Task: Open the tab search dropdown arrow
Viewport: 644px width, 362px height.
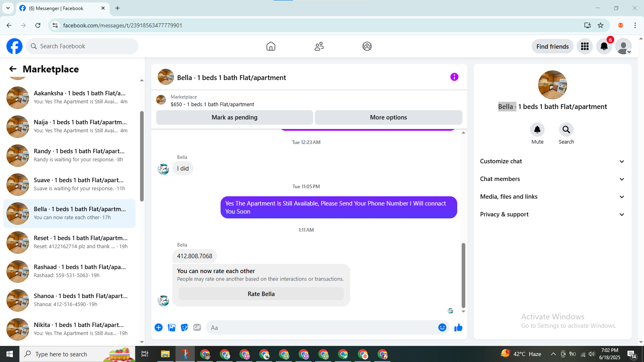Action: [8, 8]
